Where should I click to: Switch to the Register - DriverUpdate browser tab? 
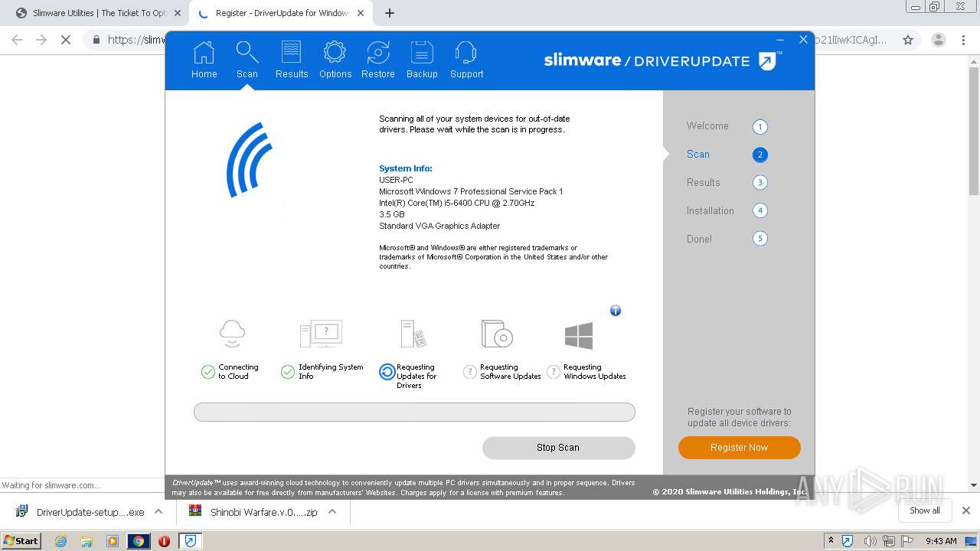282,13
